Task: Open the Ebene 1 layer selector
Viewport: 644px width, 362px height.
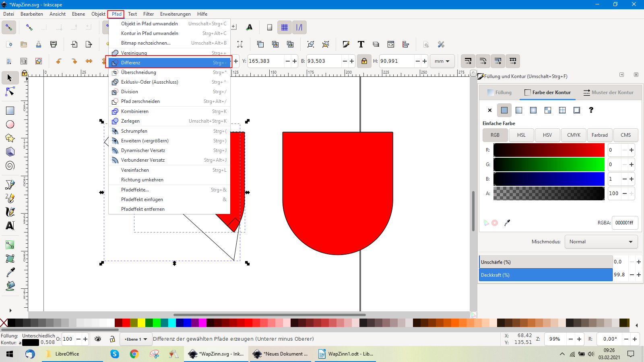Action: pos(136,339)
